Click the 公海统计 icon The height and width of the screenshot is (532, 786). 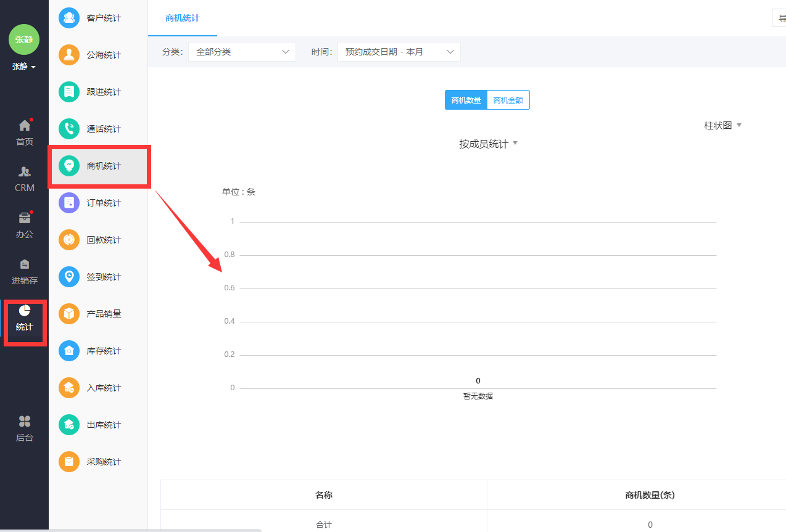pyautogui.click(x=69, y=55)
